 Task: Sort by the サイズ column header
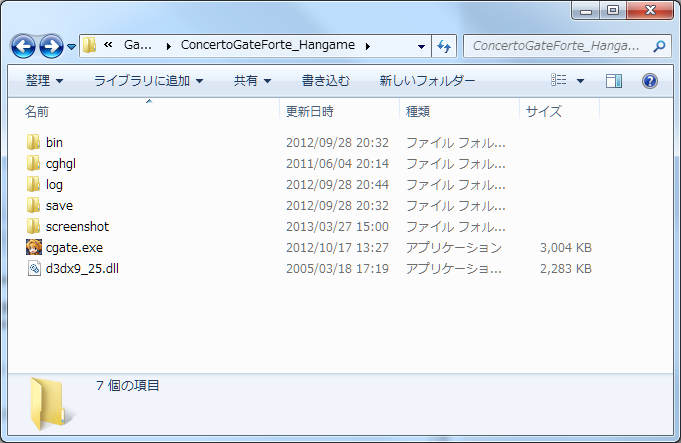pyautogui.click(x=559, y=112)
